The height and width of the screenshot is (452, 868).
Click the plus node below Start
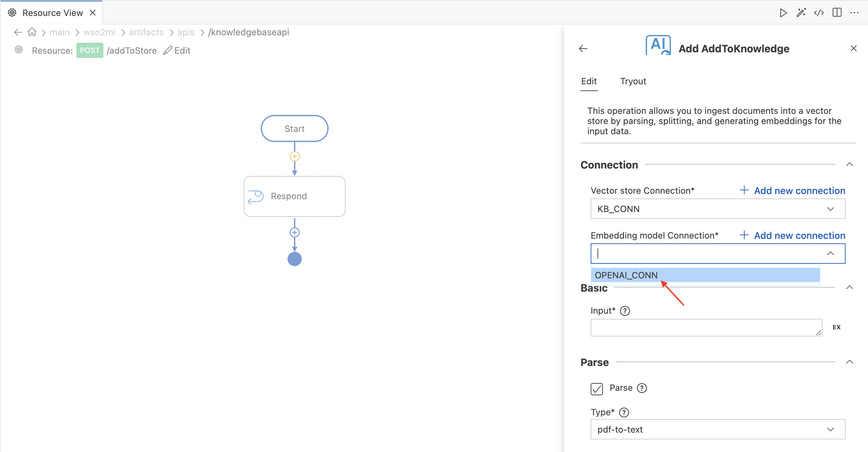[294, 156]
